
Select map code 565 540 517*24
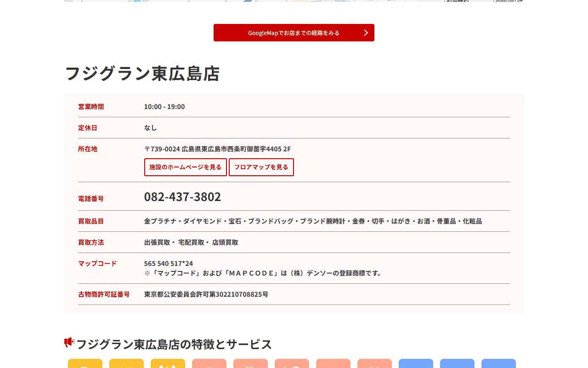click(169, 264)
